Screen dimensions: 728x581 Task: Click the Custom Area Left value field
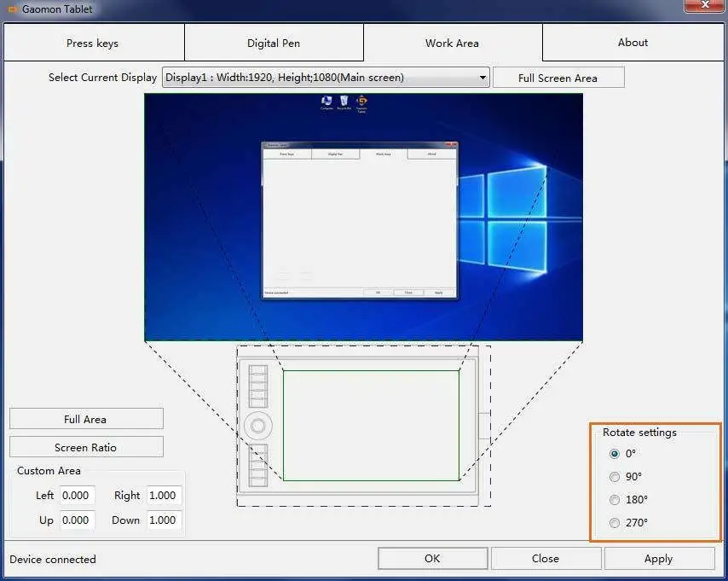coord(77,495)
